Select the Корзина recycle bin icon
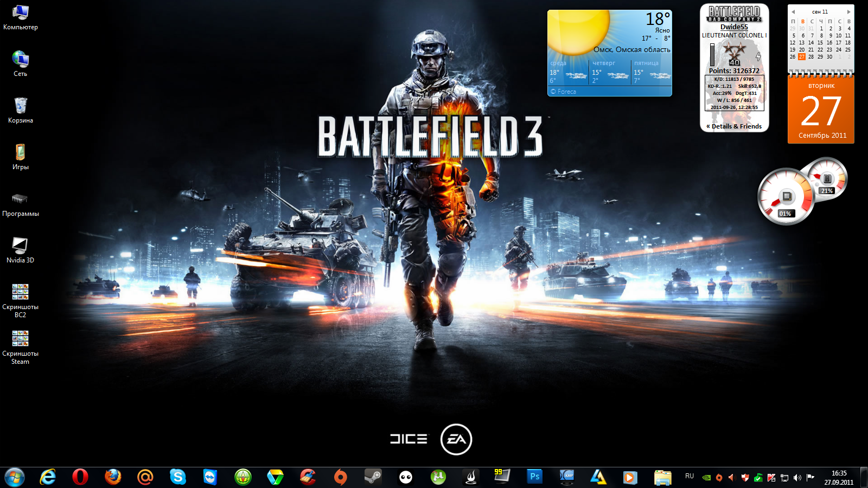The image size is (868, 488). (x=20, y=111)
